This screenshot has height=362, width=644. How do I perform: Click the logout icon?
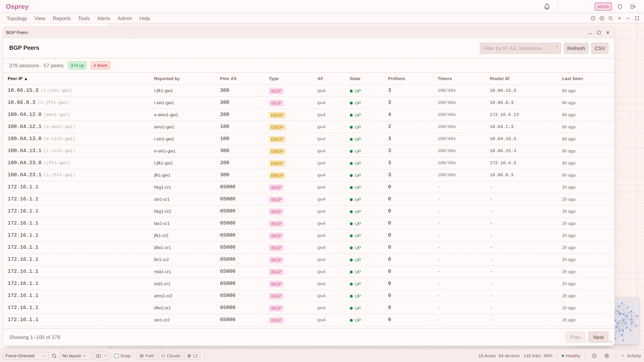[x=633, y=7]
